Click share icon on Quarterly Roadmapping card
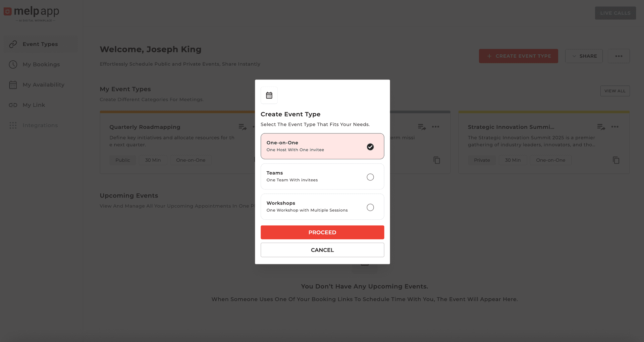This screenshot has width=644, height=342. (x=243, y=127)
